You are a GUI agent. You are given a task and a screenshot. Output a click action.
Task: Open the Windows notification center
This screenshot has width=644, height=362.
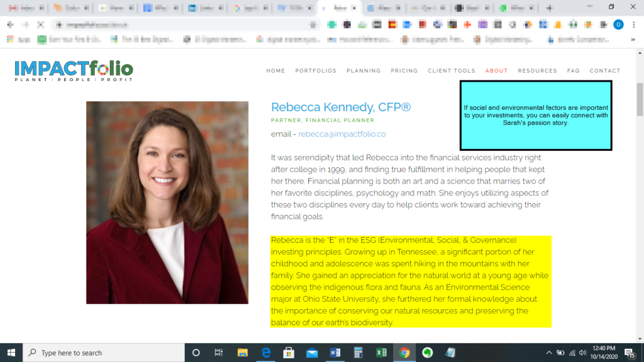coord(630,353)
